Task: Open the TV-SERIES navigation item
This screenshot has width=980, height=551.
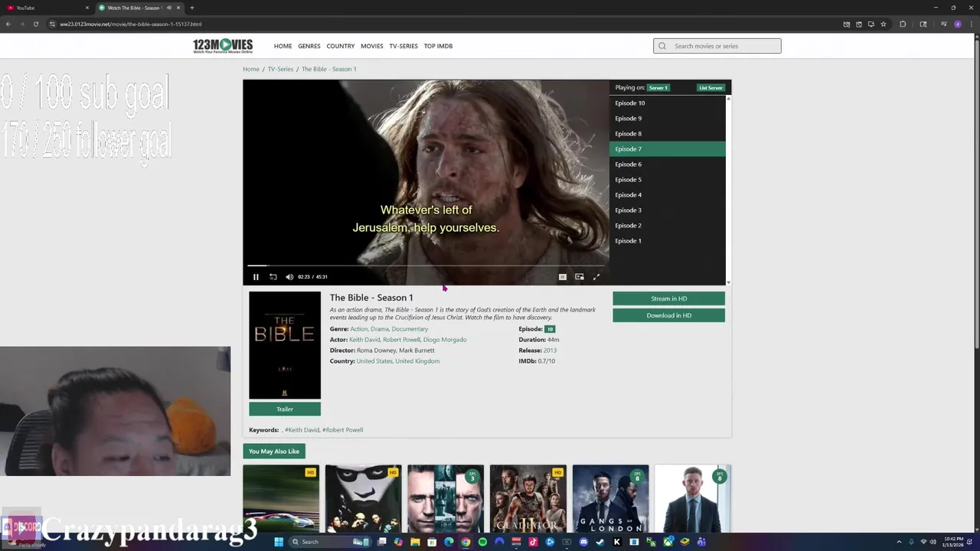Action: tap(403, 46)
